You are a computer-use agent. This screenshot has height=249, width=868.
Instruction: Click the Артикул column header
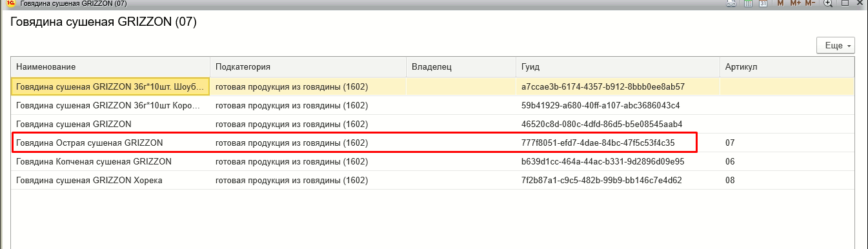[x=787, y=67]
